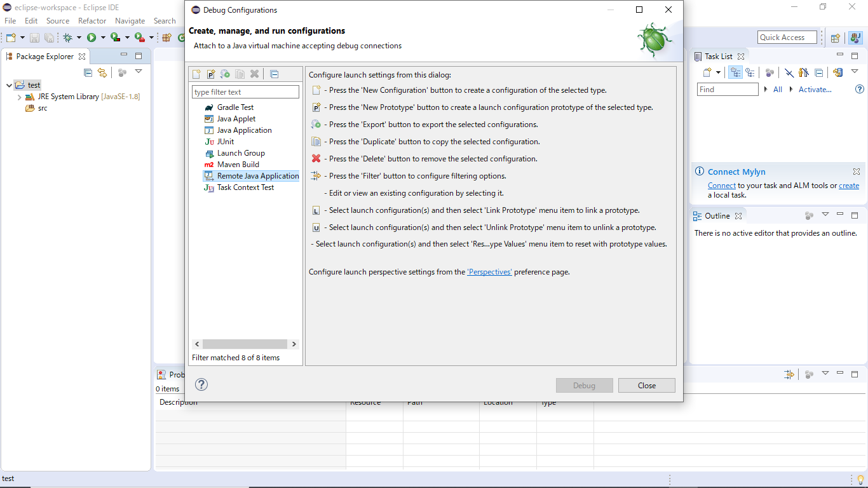Click the Run External Tools icon
This screenshot has height=488, width=868.
pyautogui.click(x=139, y=37)
